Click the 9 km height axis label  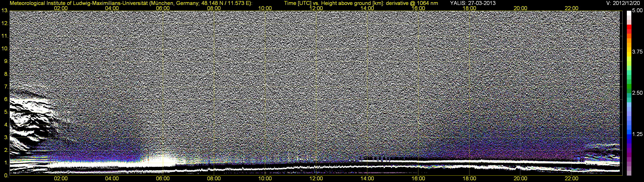pos(6,61)
